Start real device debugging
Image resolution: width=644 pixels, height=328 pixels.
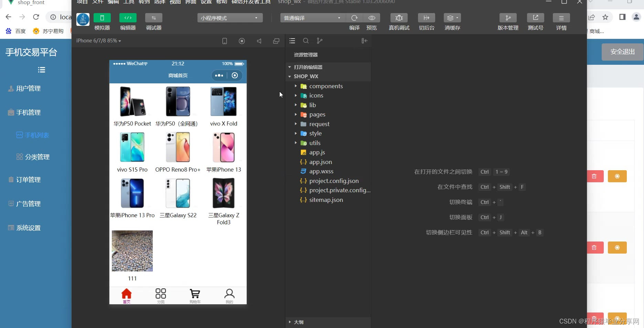399,18
